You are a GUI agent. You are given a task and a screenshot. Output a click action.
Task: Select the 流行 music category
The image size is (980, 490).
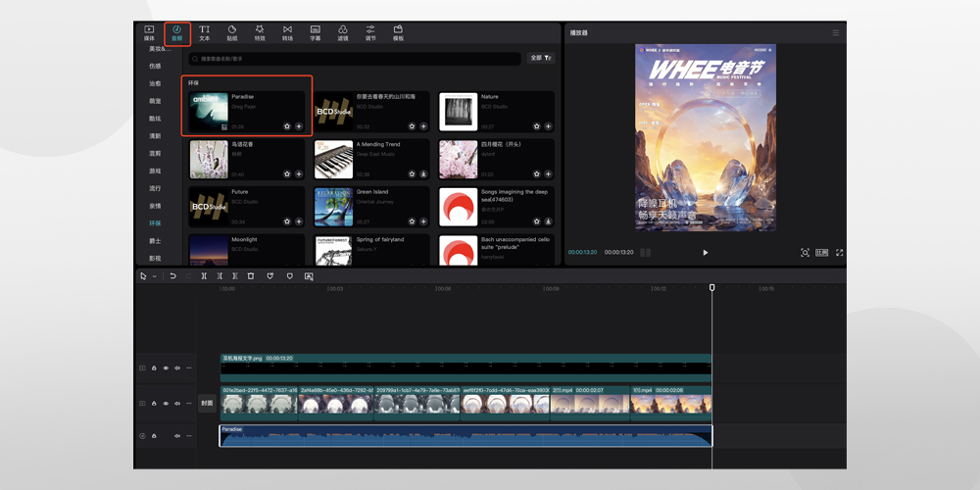coord(155,188)
